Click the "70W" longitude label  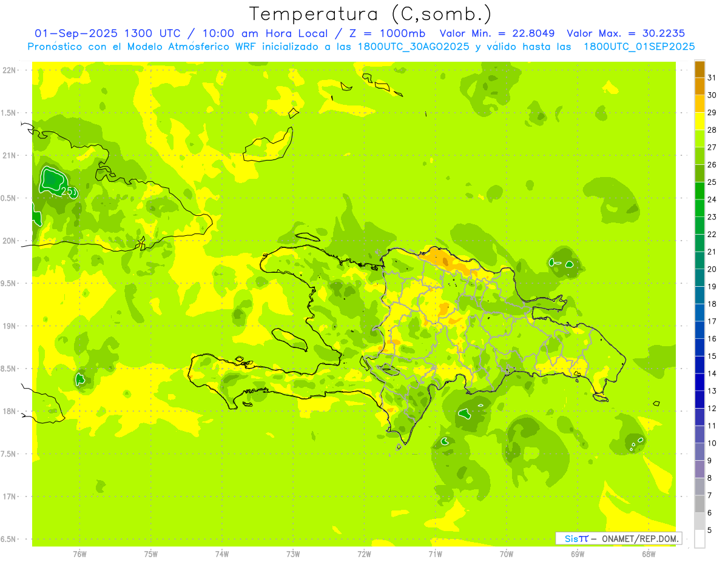[x=507, y=554]
